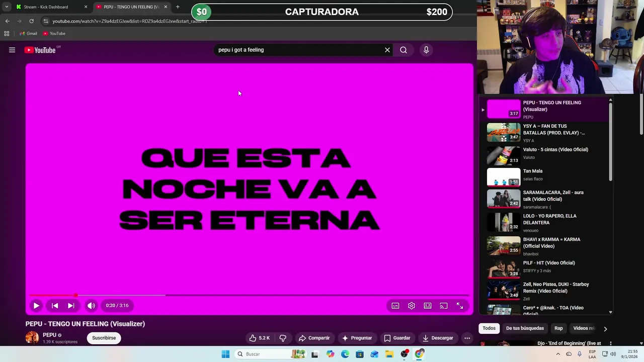The width and height of the screenshot is (644, 362).
Task: Subscribe to PEPU with Suscribirse
Action: tap(104, 338)
